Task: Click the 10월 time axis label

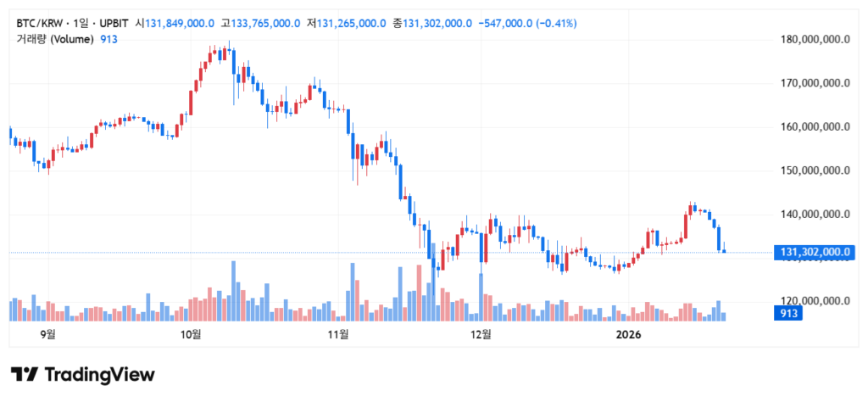Action: [x=192, y=334]
